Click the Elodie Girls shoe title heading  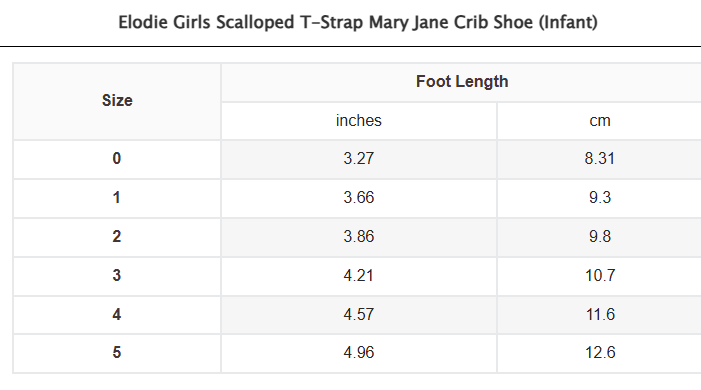pyautogui.click(x=358, y=22)
